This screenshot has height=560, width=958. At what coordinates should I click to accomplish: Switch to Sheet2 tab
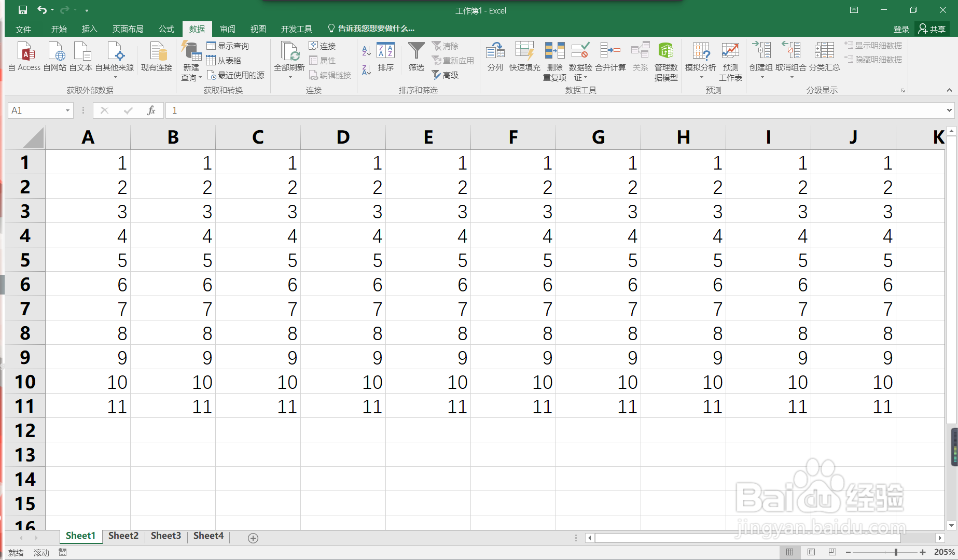123,536
